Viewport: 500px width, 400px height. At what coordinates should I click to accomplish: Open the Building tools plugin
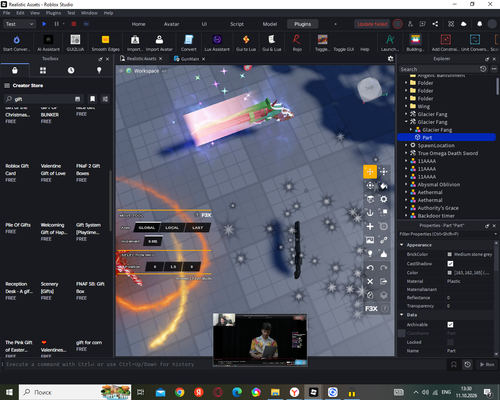[415, 40]
